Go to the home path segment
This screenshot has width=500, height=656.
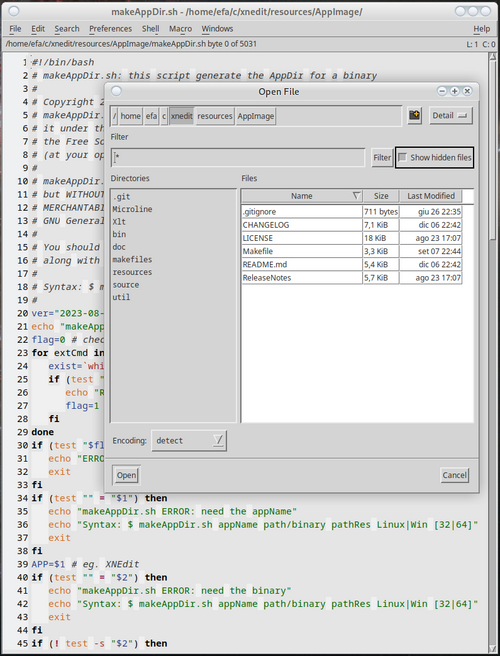click(x=131, y=116)
